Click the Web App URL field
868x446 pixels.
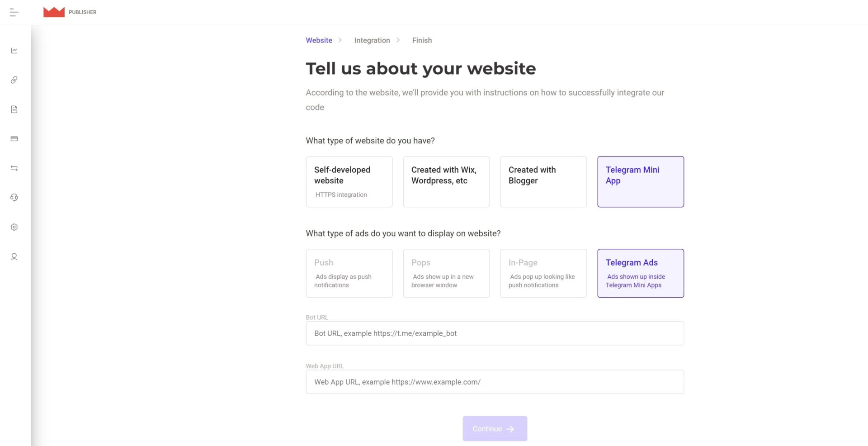(x=495, y=382)
